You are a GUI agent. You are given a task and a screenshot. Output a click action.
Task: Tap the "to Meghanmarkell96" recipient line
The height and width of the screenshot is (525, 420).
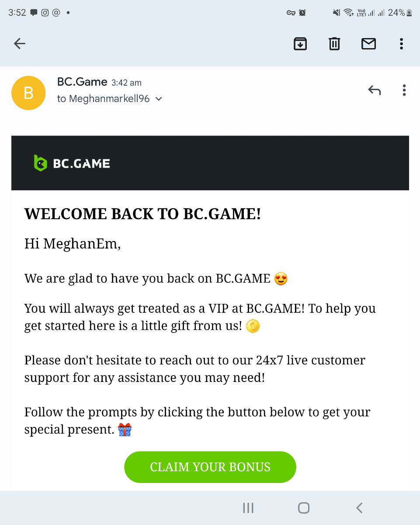tap(103, 99)
